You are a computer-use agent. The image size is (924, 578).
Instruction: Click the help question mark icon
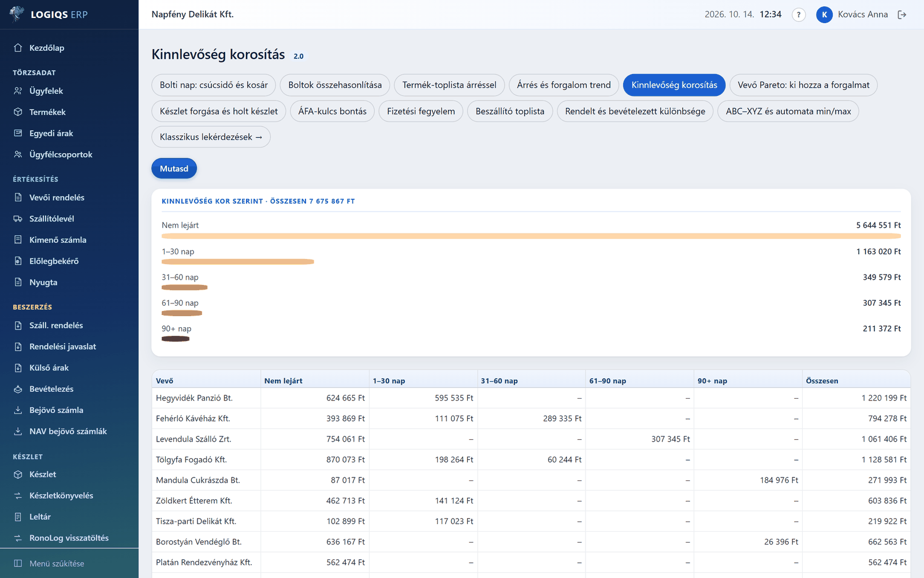pyautogui.click(x=799, y=14)
